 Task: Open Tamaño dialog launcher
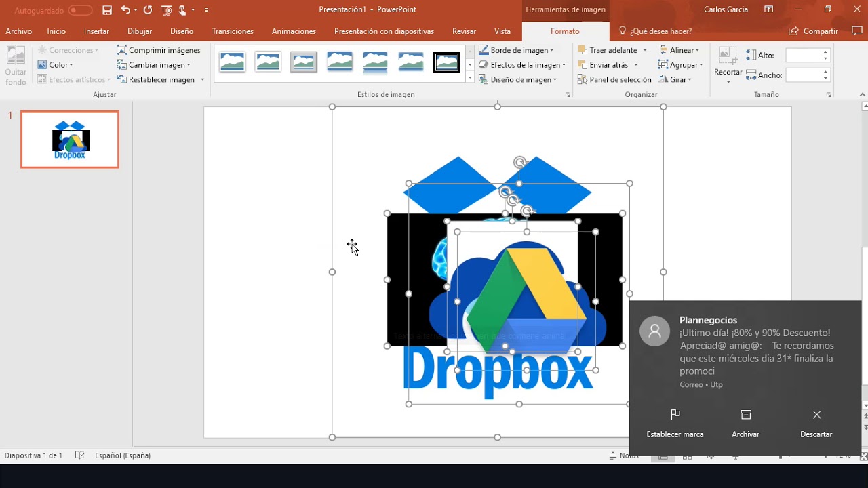pyautogui.click(x=829, y=95)
